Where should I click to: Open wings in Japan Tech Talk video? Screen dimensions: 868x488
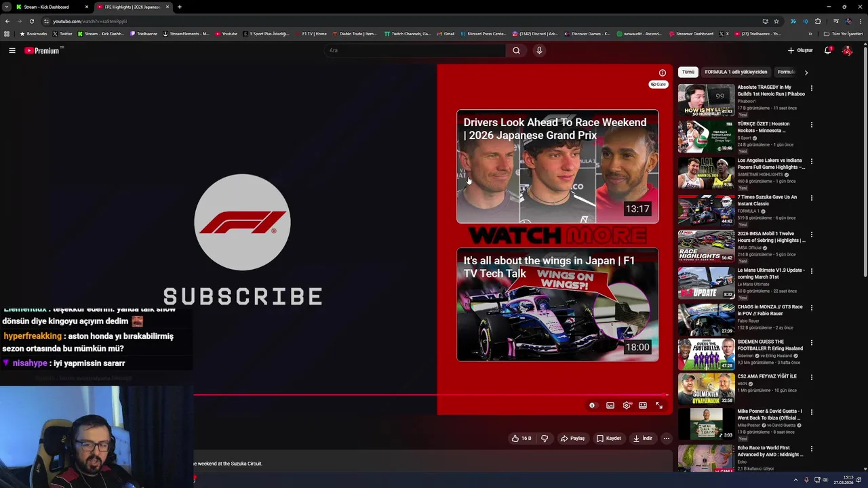point(557,305)
